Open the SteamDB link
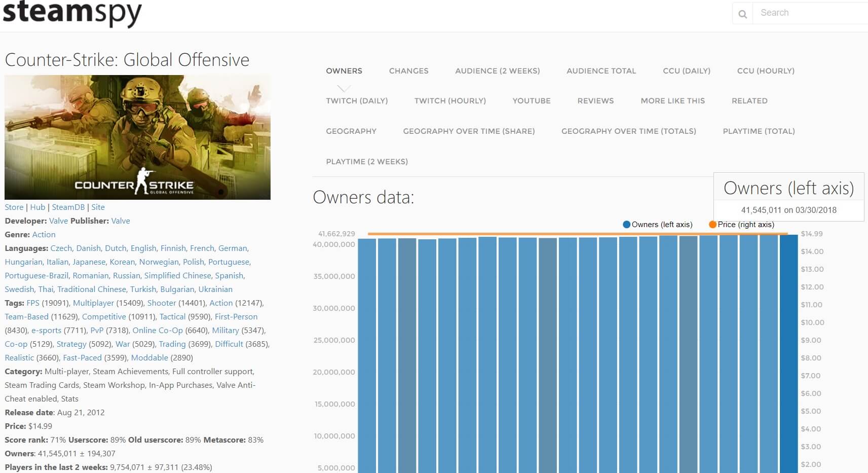Viewport: 868px width, 473px height. (68, 207)
